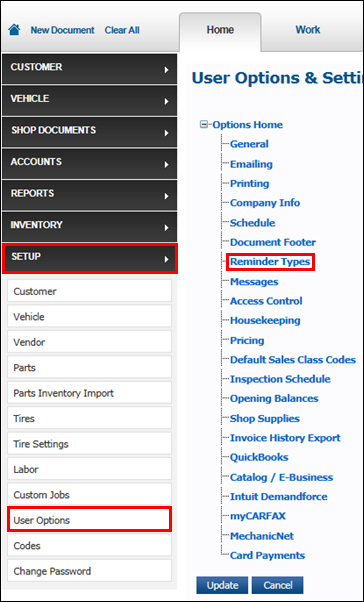Open QuickBooks options

[259, 457]
